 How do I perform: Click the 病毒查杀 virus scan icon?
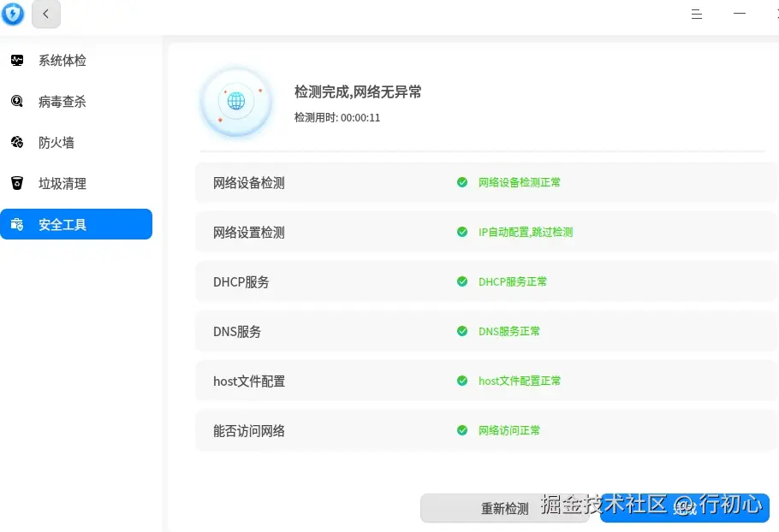coord(19,101)
